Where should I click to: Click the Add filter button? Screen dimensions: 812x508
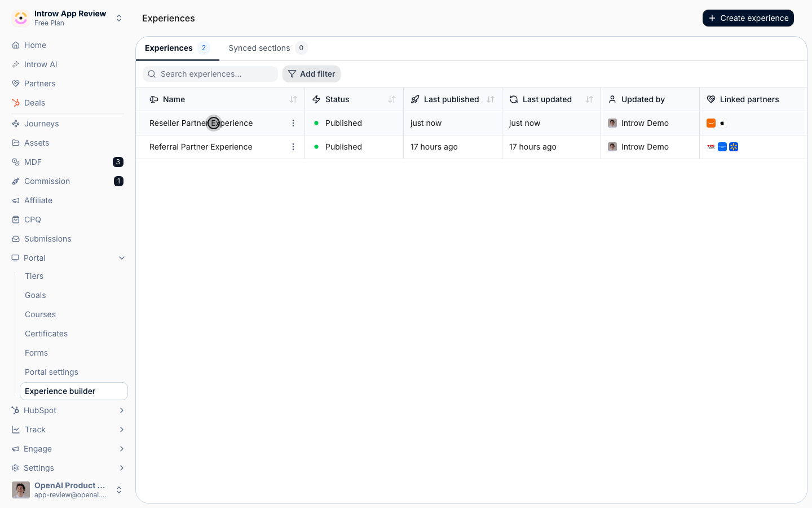311,74
